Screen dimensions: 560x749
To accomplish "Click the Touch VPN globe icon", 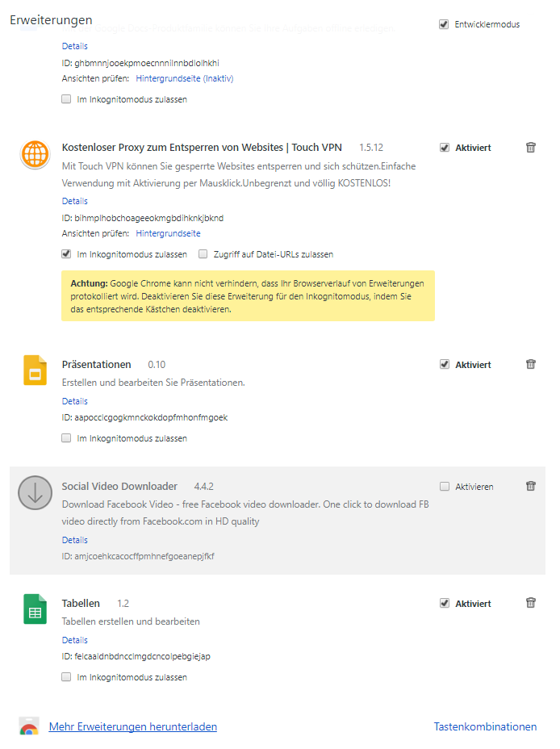I will tap(36, 155).
